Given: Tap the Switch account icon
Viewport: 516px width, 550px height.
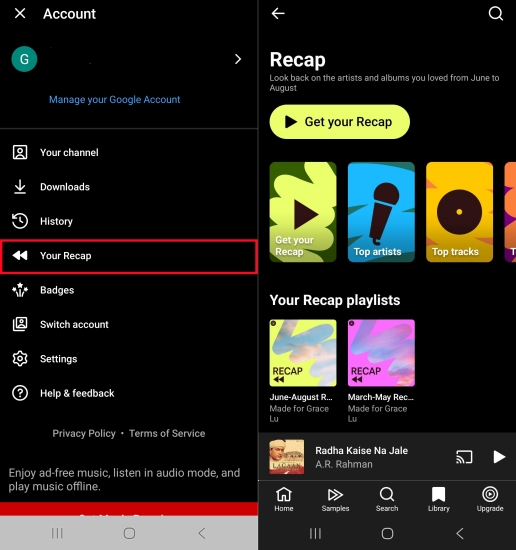Looking at the screenshot, I should pos(20,324).
